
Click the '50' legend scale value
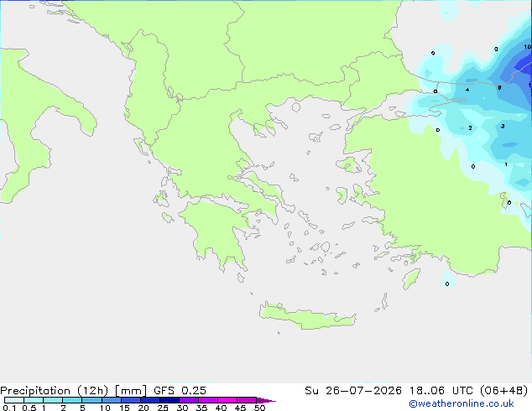point(259,408)
